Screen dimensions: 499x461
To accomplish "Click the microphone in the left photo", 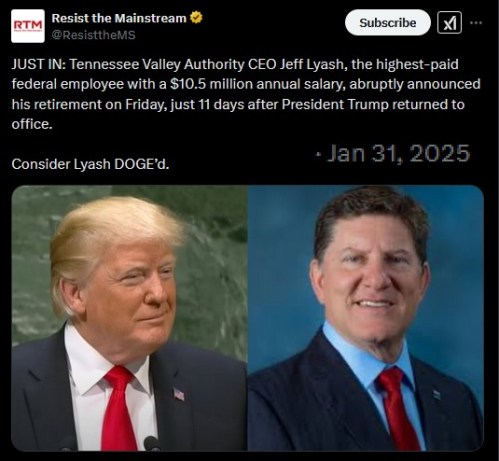I will (152, 443).
